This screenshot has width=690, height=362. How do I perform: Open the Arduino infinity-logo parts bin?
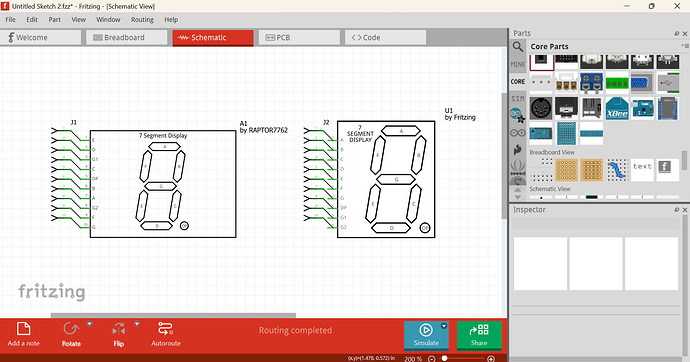(x=518, y=132)
